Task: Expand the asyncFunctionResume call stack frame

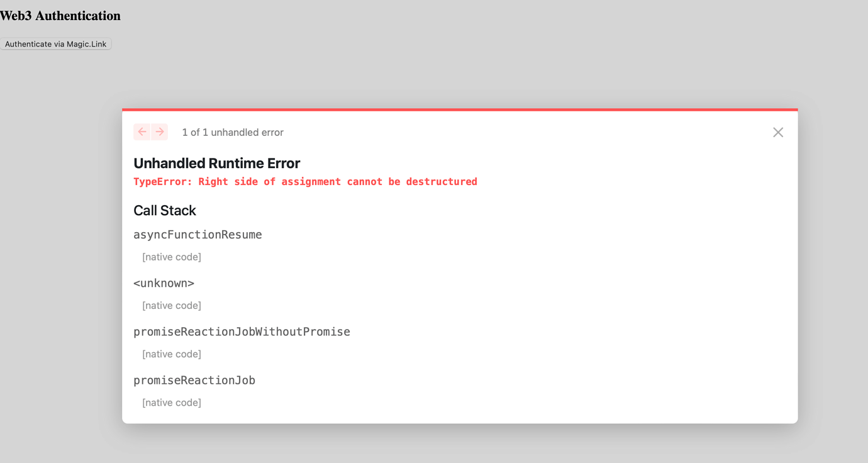Action: (198, 234)
